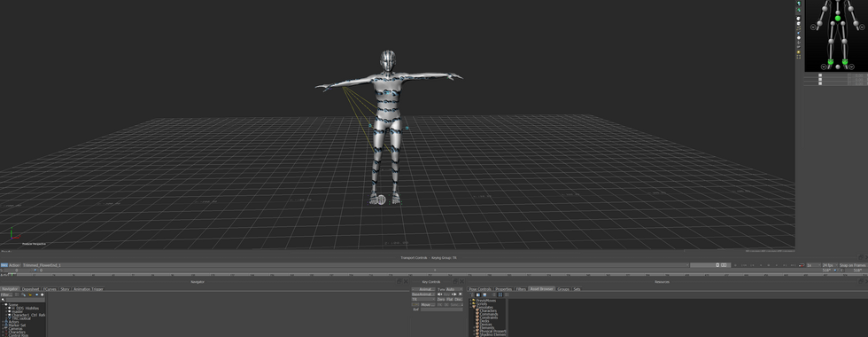The image size is (868, 337).
Task: Go to previous key in Key Controls
Action: (x=439, y=294)
